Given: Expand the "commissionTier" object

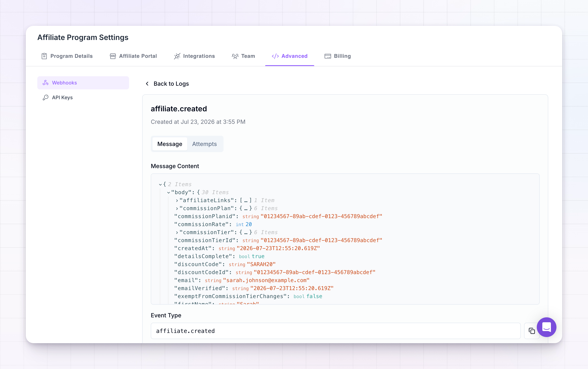Looking at the screenshot, I should coord(177,233).
